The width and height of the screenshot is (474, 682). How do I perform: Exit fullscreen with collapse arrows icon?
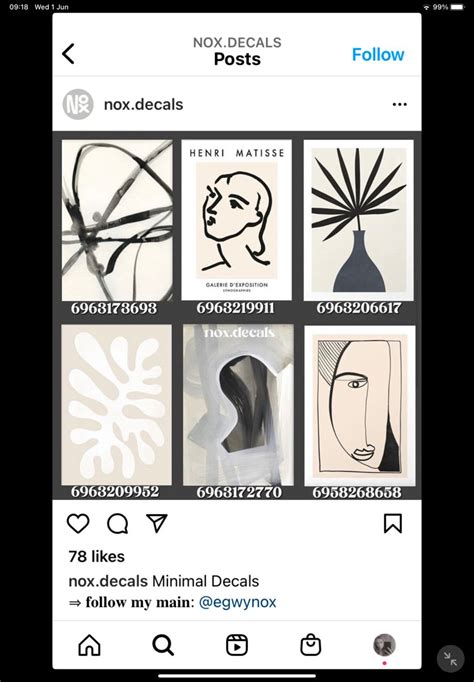pyautogui.click(x=451, y=659)
